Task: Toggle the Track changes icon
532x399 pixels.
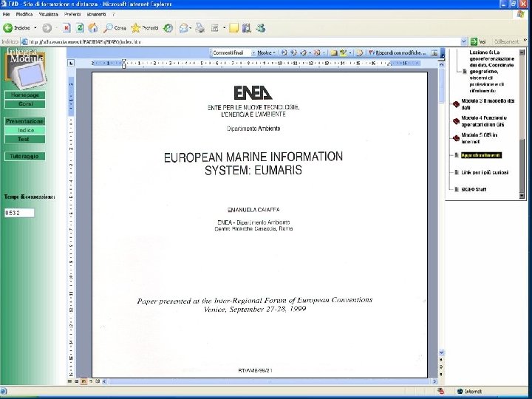Action: [360, 53]
